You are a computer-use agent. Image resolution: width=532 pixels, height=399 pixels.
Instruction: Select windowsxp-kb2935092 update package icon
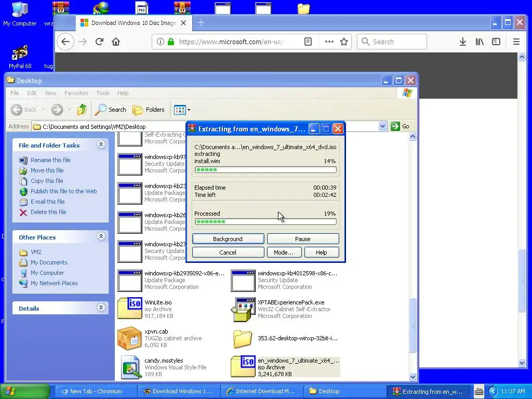(x=129, y=281)
